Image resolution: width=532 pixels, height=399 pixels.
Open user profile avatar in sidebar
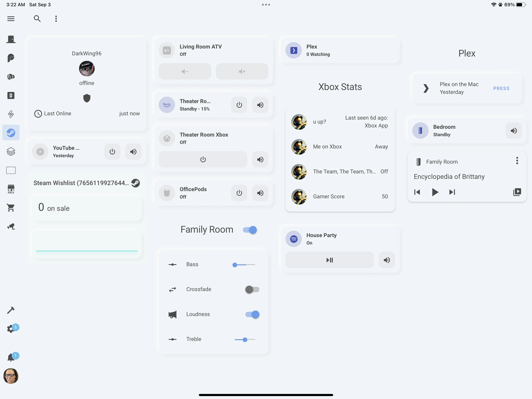11,376
